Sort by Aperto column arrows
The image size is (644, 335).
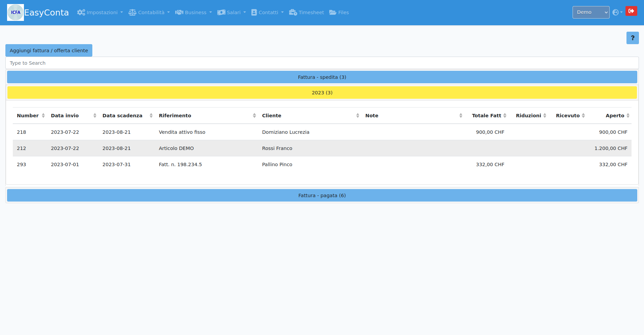pos(628,116)
